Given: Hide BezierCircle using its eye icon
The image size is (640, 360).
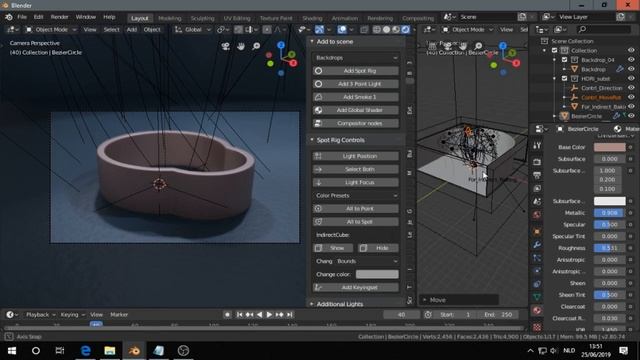Looking at the screenshot, I should tap(631, 116).
